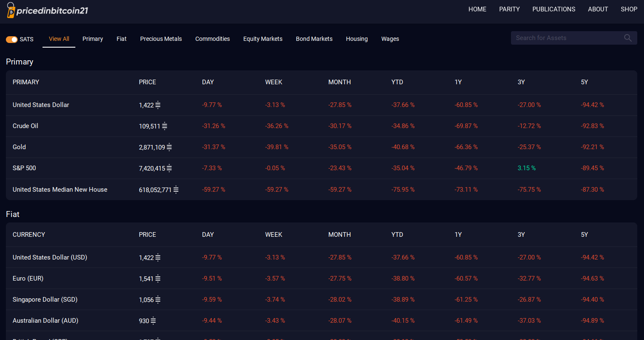Open the Housing tab
The image size is (644, 340).
point(357,39)
